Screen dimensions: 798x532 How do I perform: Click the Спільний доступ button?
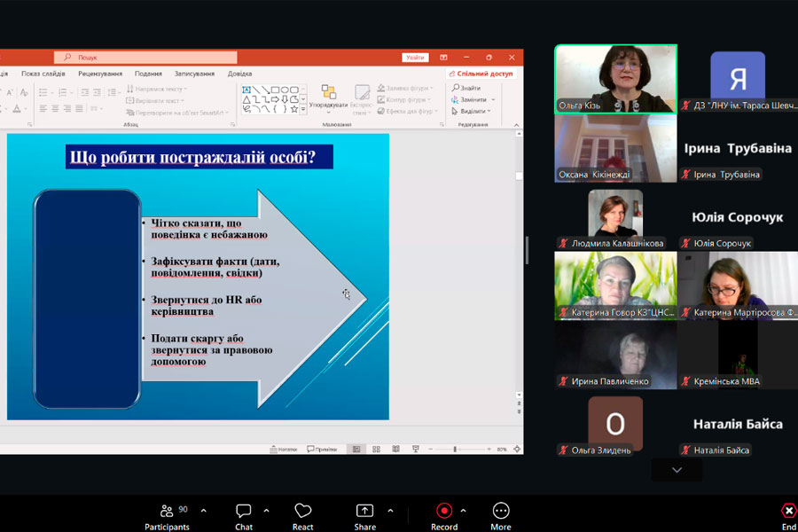481,74
